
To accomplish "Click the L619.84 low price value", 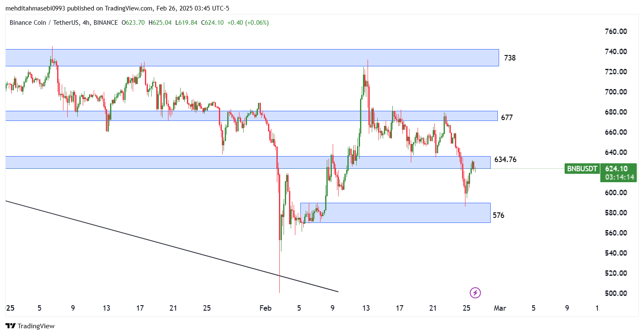I will click(x=187, y=23).
